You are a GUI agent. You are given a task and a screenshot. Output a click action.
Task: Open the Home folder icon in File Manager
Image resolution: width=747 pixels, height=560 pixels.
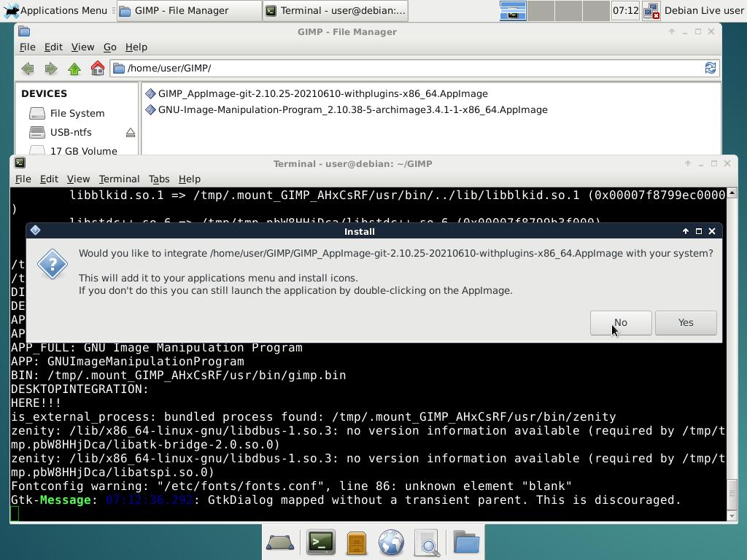(x=98, y=68)
